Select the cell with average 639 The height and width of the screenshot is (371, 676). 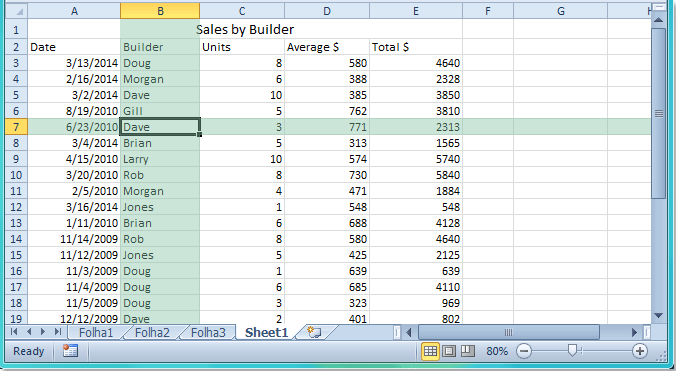click(x=327, y=271)
